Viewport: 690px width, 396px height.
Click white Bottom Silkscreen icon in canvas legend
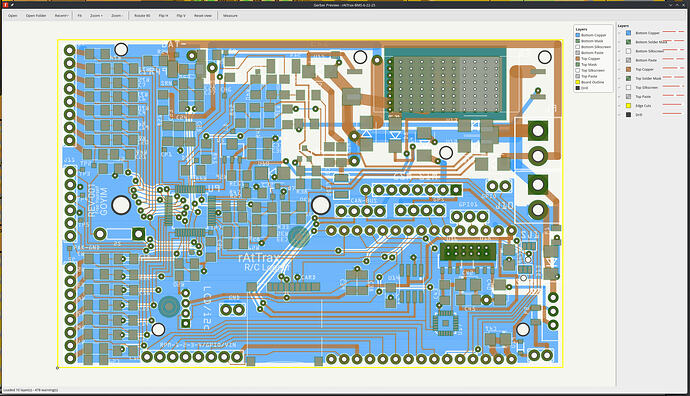pyautogui.click(x=578, y=47)
